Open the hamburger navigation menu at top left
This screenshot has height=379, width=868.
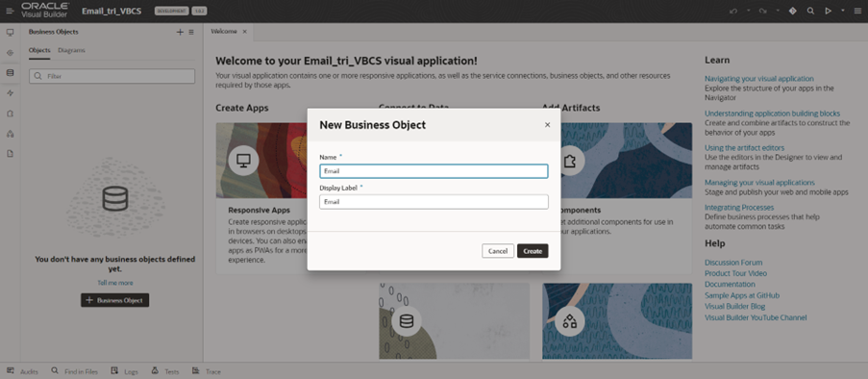(10, 11)
